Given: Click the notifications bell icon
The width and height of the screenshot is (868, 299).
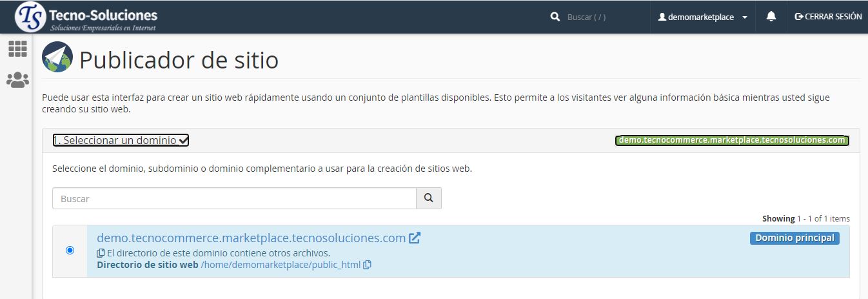Looking at the screenshot, I should tap(771, 17).
